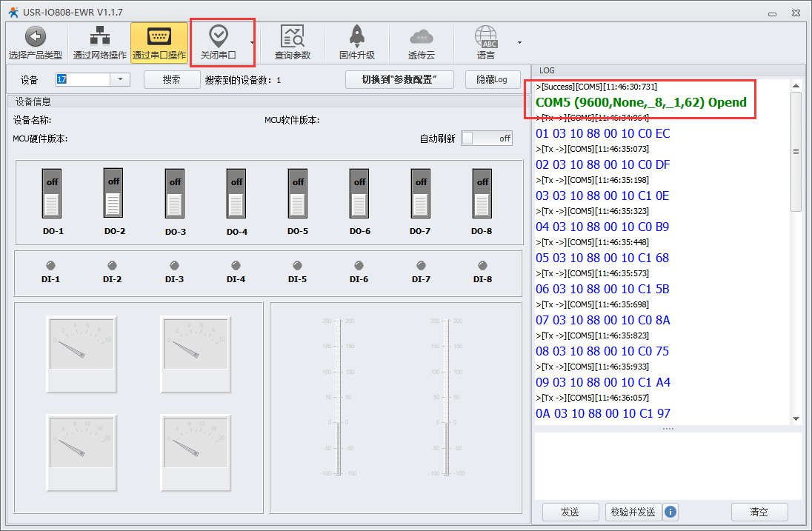This screenshot has width=812, height=531.
Task: Click the 'COM5 (9600,None,_8,_1,62) Opend' log line
Action: pyautogui.click(x=641, y=102)
